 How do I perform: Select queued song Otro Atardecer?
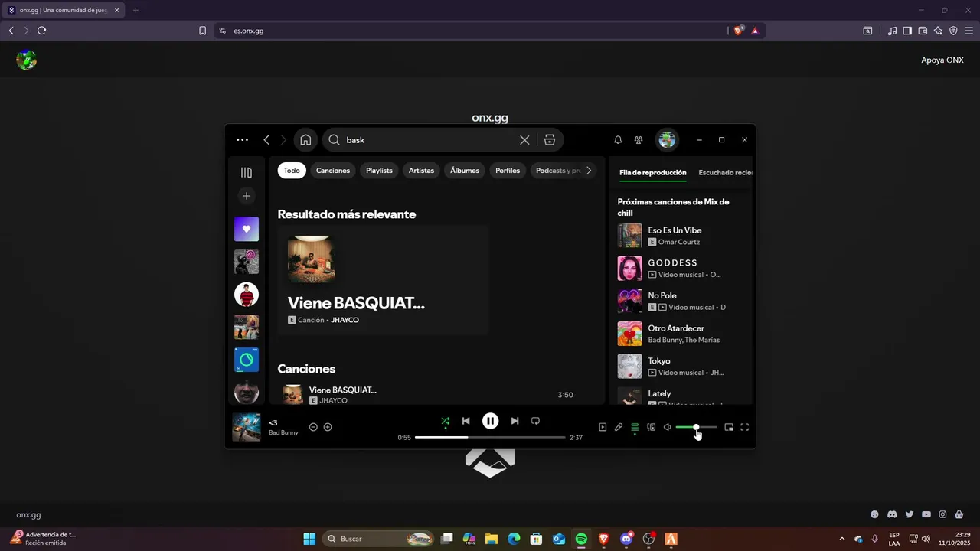[x=681, y=334]
